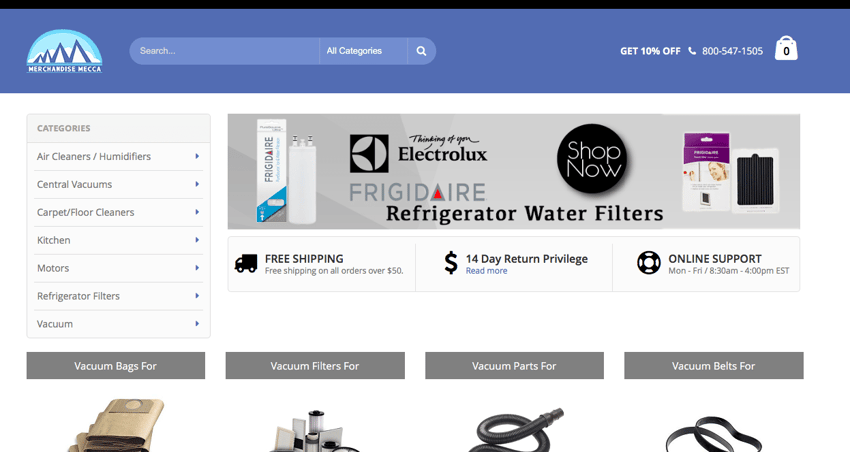Expand the Refrigerator Filters category arrow
The width and height of the screenshot is (850, 452).
point(197,296)
